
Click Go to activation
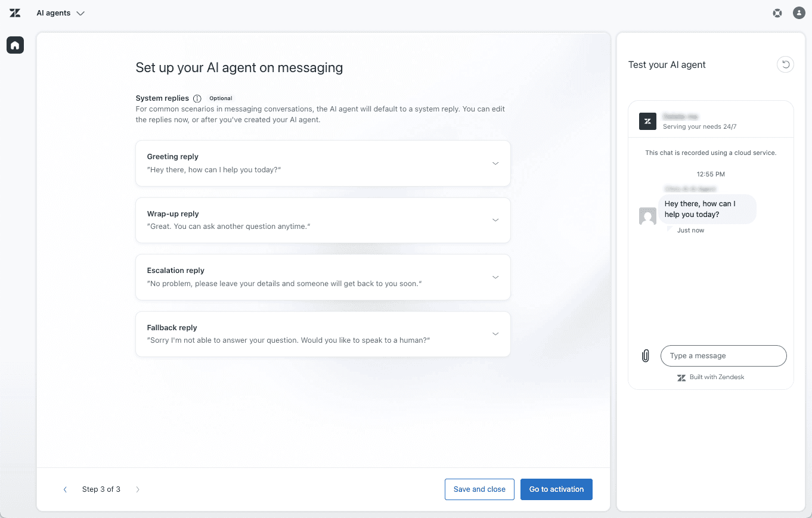pyautogui.click(x=556, y=489)
